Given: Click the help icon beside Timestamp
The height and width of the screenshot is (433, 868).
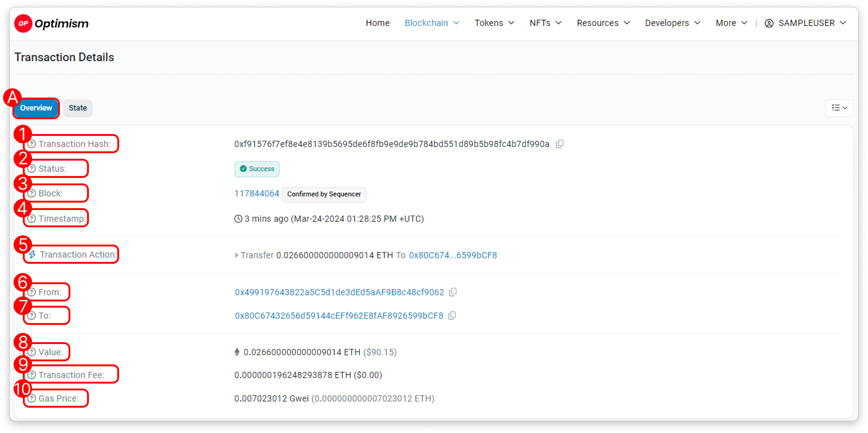Looking at the screenshot, I should tap(32, 219).
